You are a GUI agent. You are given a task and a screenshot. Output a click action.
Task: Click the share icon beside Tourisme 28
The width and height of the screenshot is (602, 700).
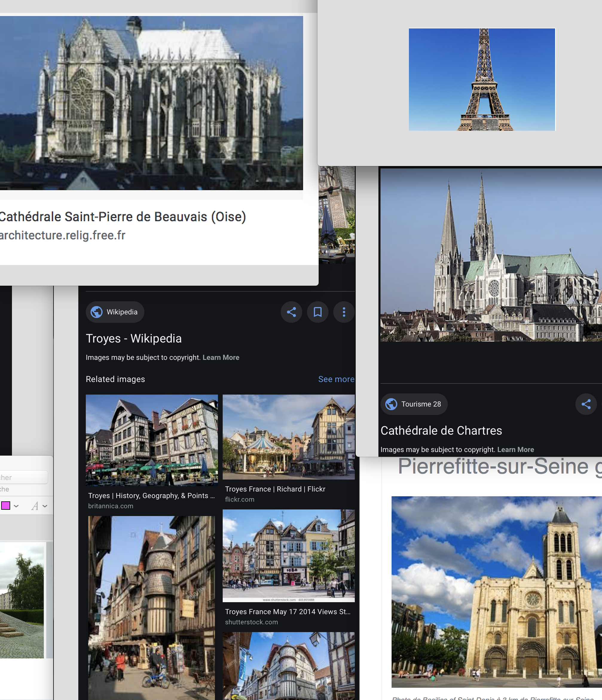586,404
